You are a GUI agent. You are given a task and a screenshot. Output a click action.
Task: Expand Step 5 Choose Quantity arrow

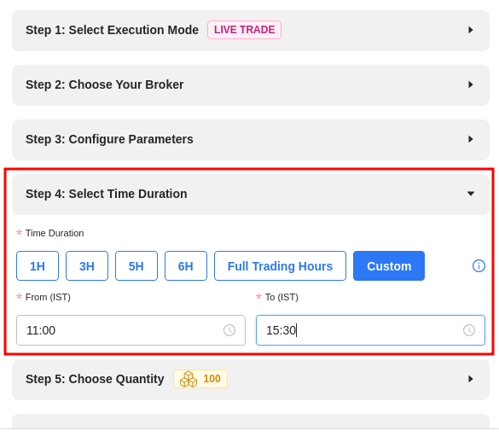[x=470, y=379]
